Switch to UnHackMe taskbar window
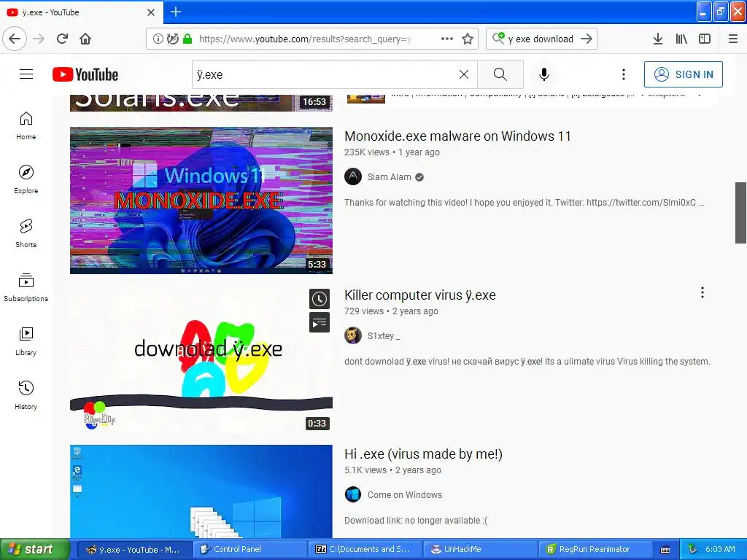The image size is (747, 560). coord(480,550)
